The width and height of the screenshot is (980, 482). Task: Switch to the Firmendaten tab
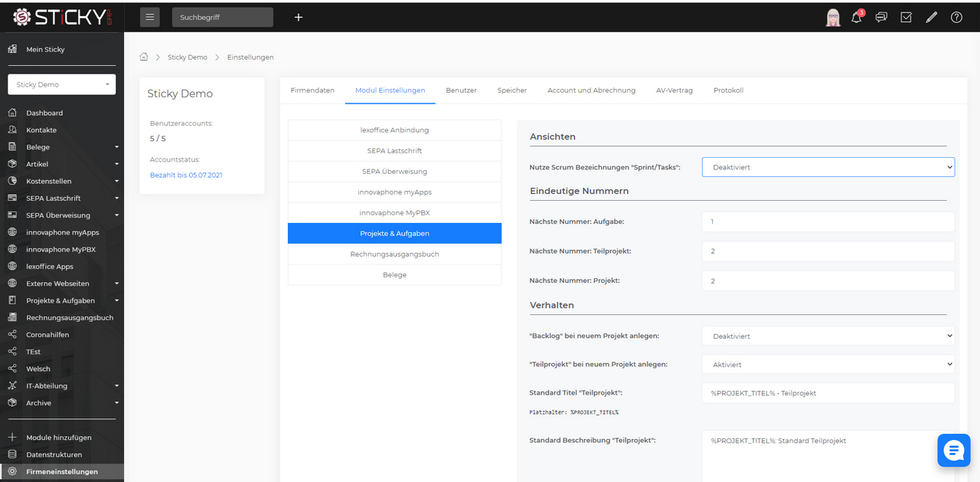pos(312,90)
